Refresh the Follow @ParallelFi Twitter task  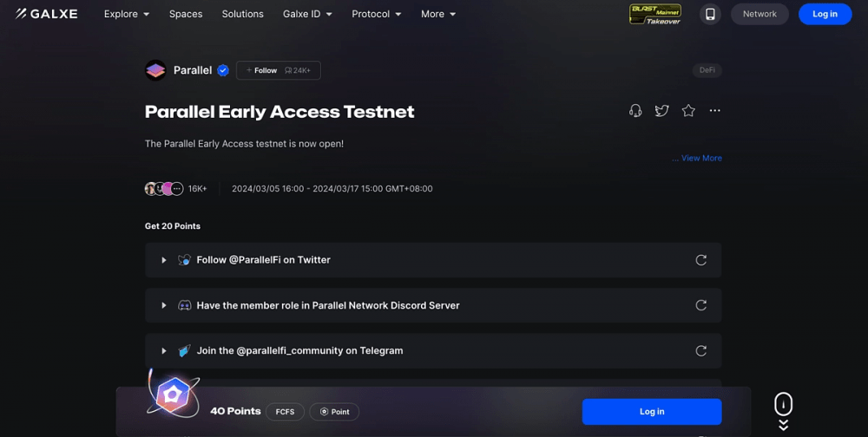pyautogui.click(x=701, y=260)
